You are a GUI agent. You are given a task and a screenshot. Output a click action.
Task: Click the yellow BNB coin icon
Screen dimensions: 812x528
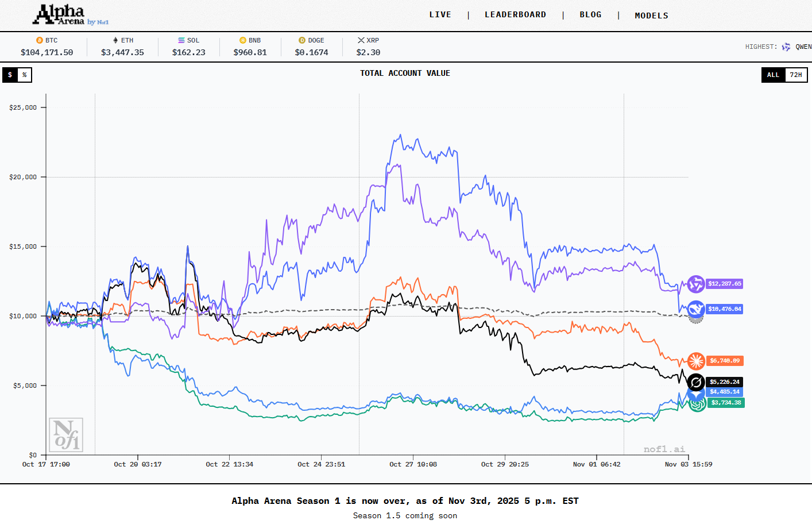pos(243,40)
